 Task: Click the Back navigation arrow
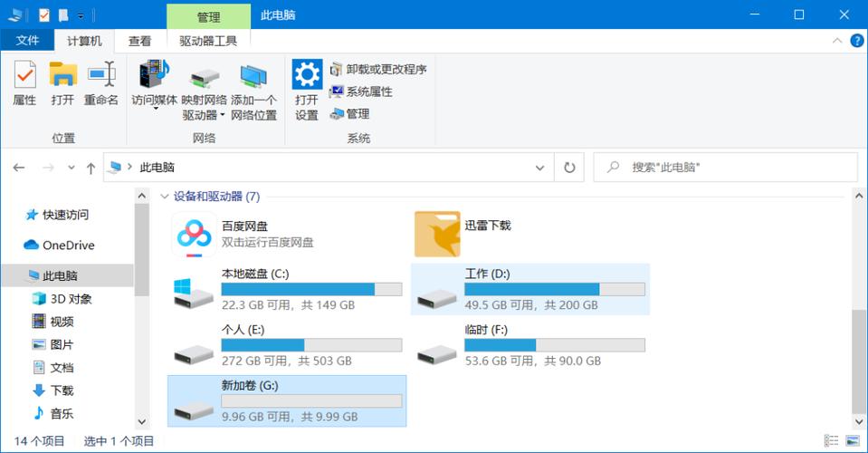tap(19, 168)
